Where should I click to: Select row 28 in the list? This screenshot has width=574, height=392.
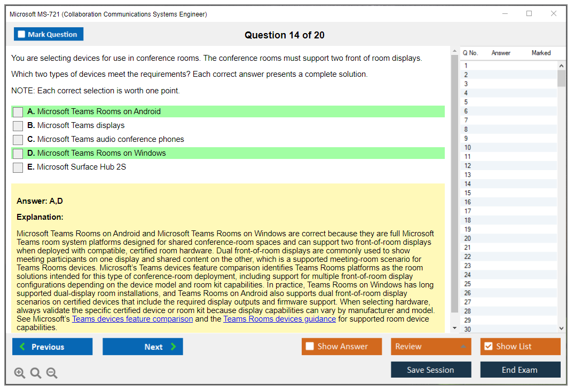point(509,311)
